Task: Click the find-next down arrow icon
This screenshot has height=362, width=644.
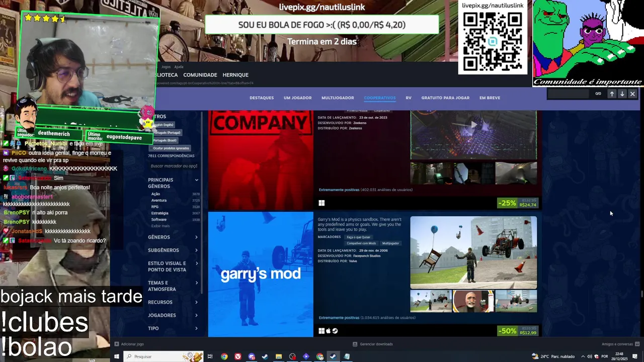Action: (x=622, y=94)
